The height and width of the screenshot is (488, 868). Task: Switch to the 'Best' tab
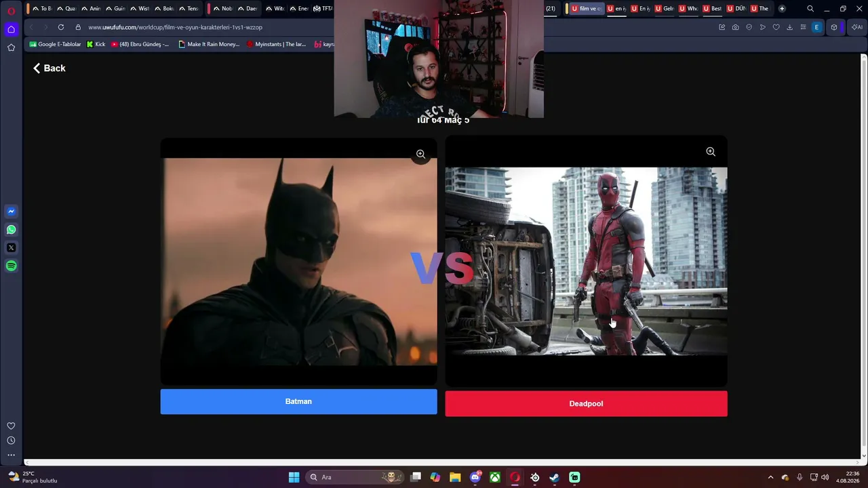(712, 9)
